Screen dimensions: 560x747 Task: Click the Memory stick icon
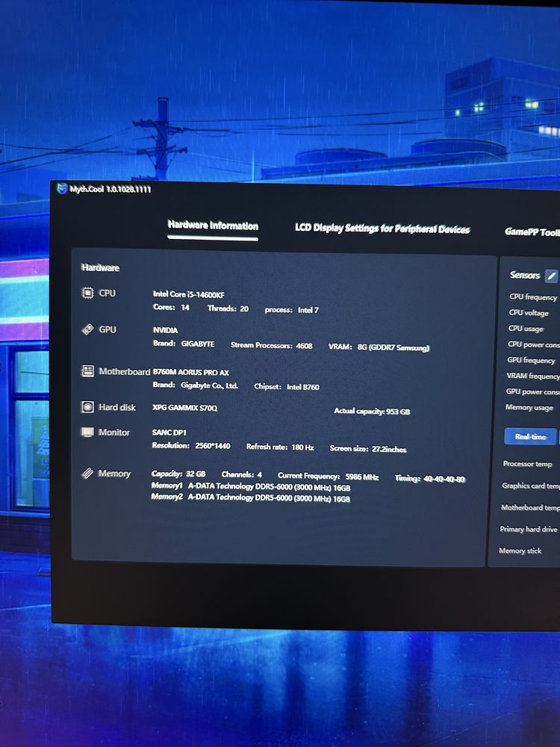(87, 473)
